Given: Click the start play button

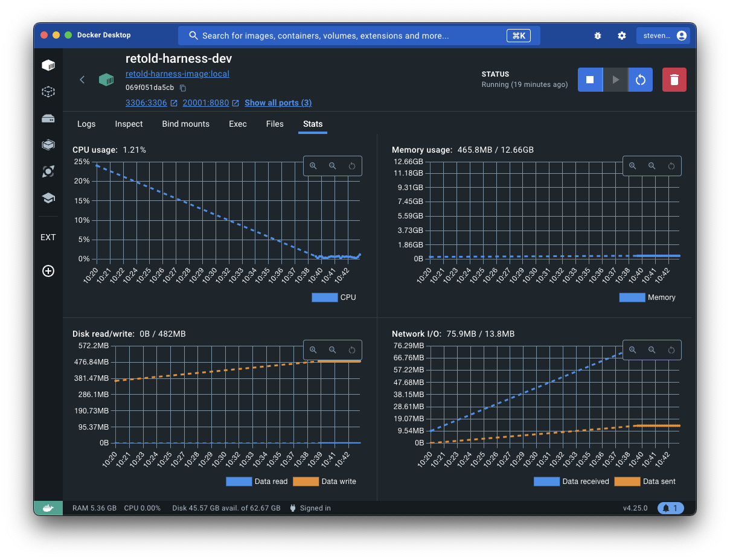Looking at the screenshot, I should [615, 80].
